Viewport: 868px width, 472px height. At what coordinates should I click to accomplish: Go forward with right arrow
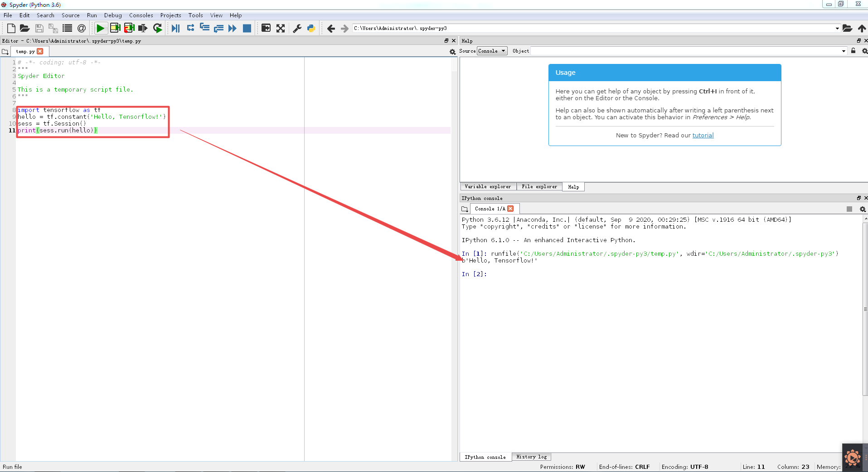[344, 28]
